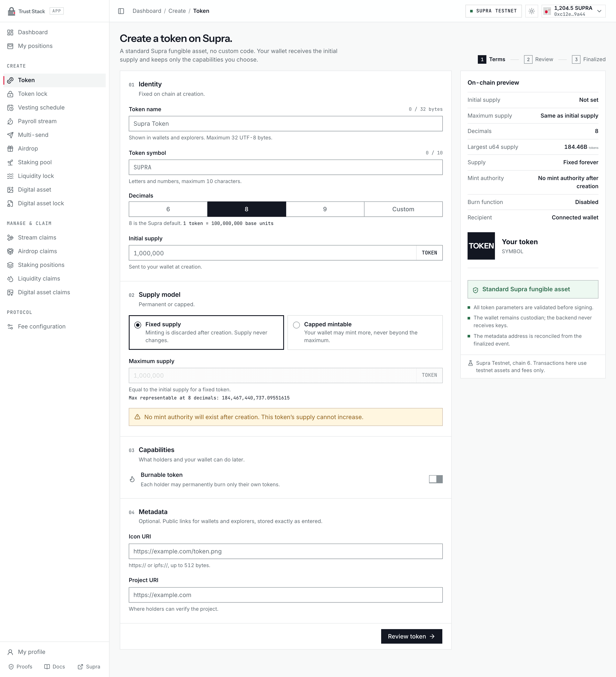Click the Initial supply input field
Image resolution: width=616 pixels, height=677 pixels.
tap(273, 253)
